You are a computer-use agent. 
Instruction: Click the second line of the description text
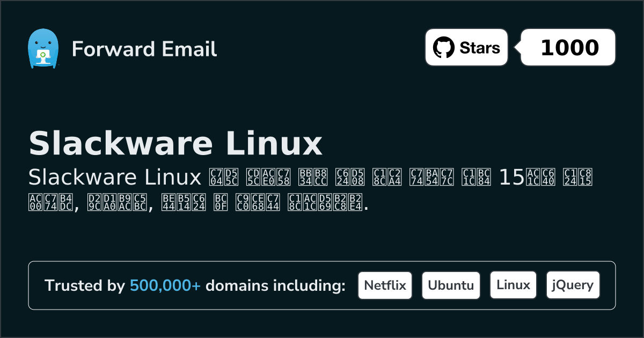pos(199,203)
